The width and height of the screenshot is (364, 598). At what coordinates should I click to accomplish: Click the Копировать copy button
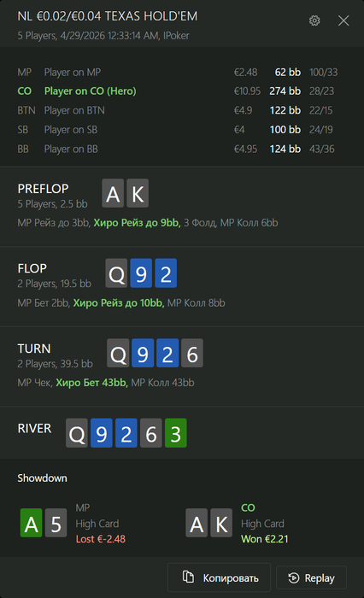(x=219, y=577)
